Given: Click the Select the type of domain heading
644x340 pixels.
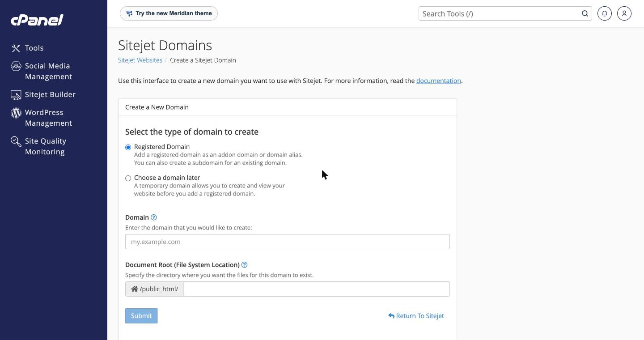Looking at the screenshot, I should [192, 132].
